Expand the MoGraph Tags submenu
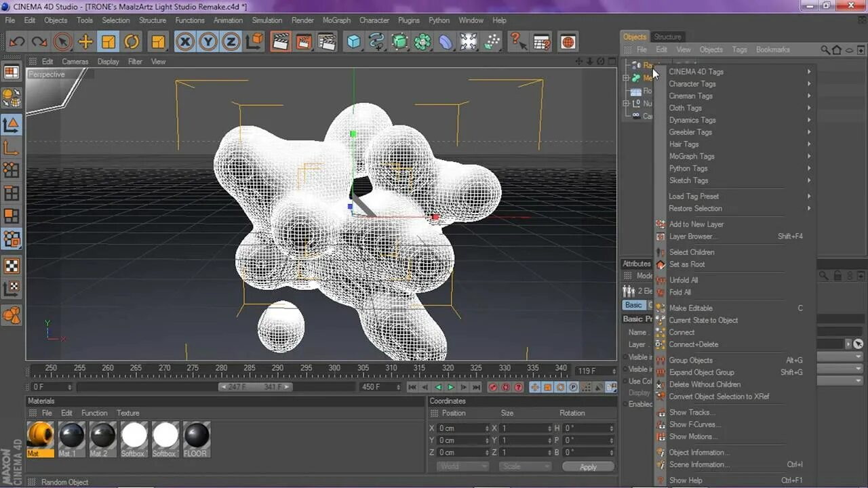The image size is (868, 488). coord(736,157)
